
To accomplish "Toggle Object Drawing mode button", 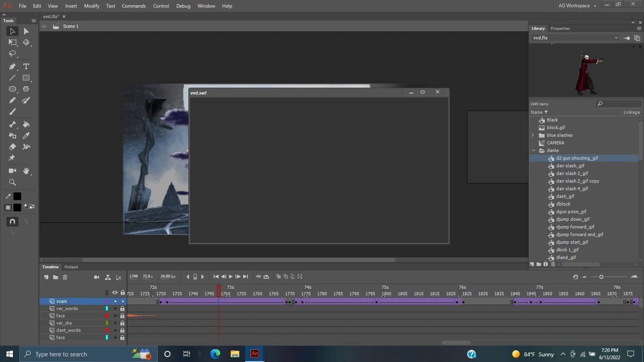I will point(8,208).
